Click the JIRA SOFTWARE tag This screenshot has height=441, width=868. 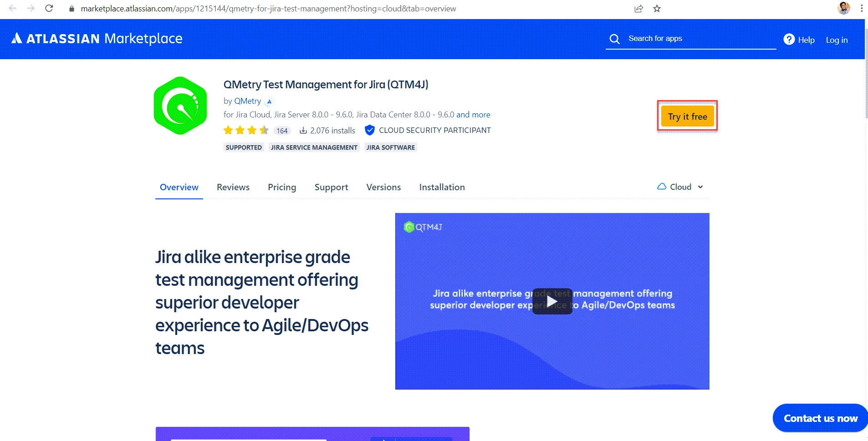pyautogui.click(x=390, y=147)
